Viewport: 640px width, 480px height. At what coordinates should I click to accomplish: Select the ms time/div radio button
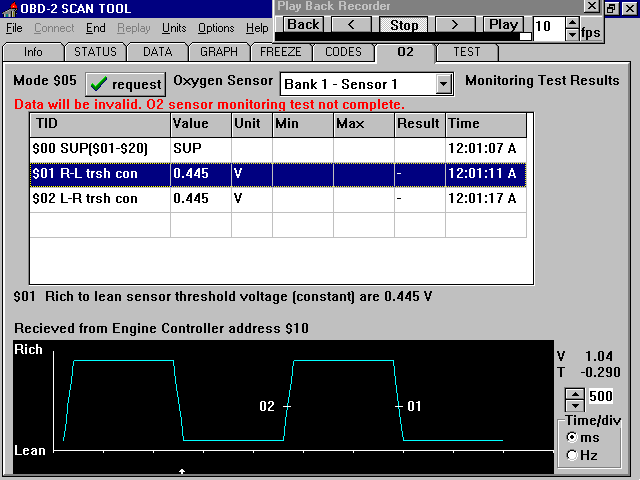pyautogui.click(x=572, y=438)
